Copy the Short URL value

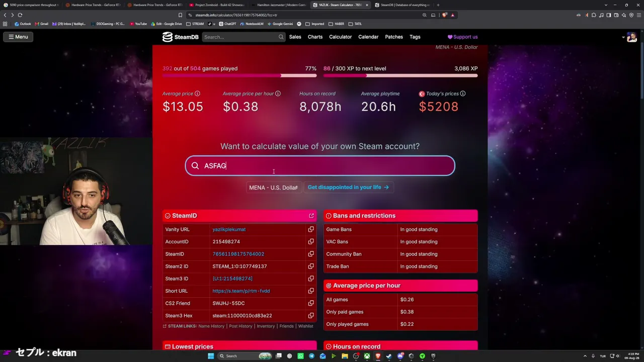311,291
